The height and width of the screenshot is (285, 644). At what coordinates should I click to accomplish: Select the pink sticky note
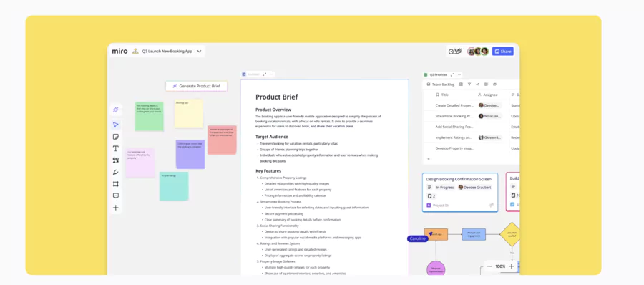point(140,163)
